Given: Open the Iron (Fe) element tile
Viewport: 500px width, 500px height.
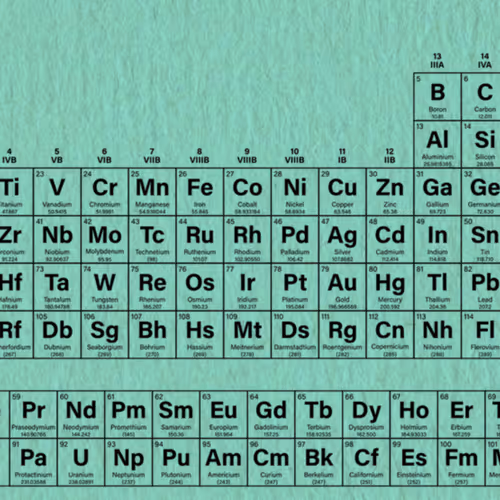Looking at the screenshot, I should click(200, 192).
